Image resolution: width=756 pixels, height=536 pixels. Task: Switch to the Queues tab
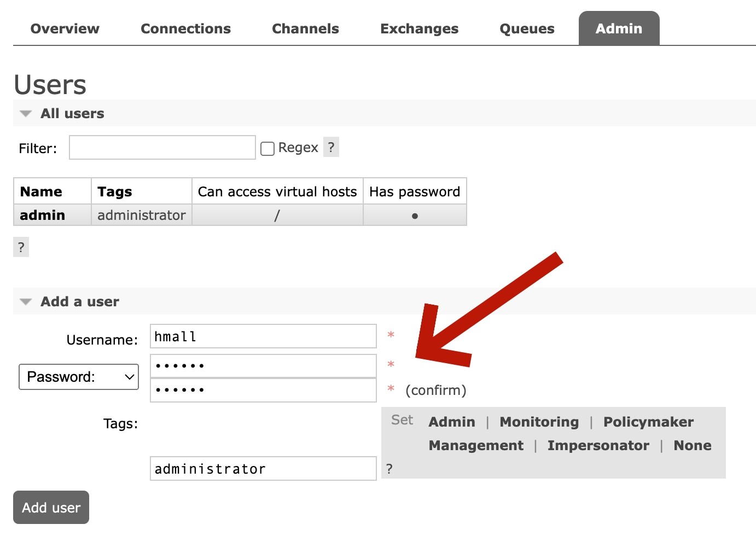click(x=527, y=28)
